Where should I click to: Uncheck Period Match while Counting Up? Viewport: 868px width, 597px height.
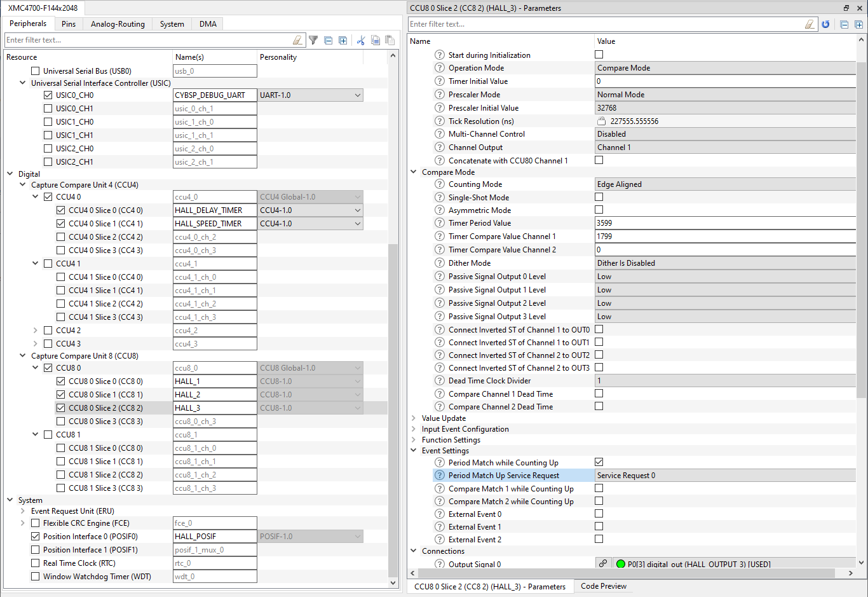pyautogui.click(x=599, y=462)
